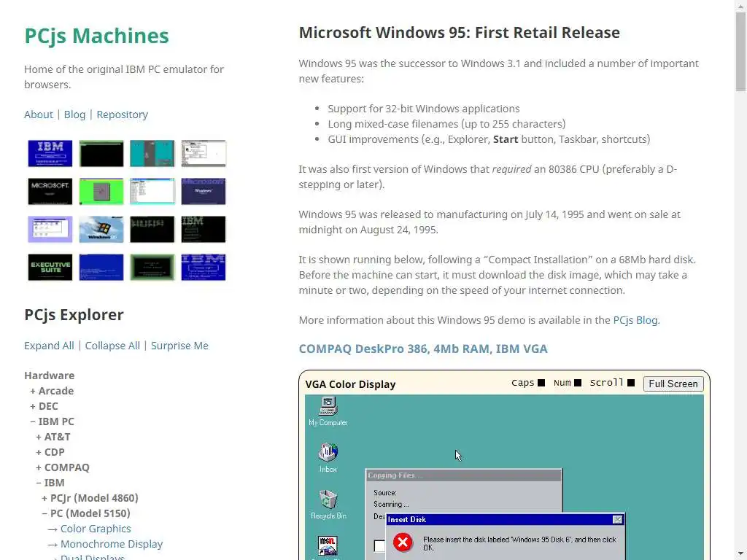
Task: Click the PCjs Machines site title
Action: click(x=97, y=36)
